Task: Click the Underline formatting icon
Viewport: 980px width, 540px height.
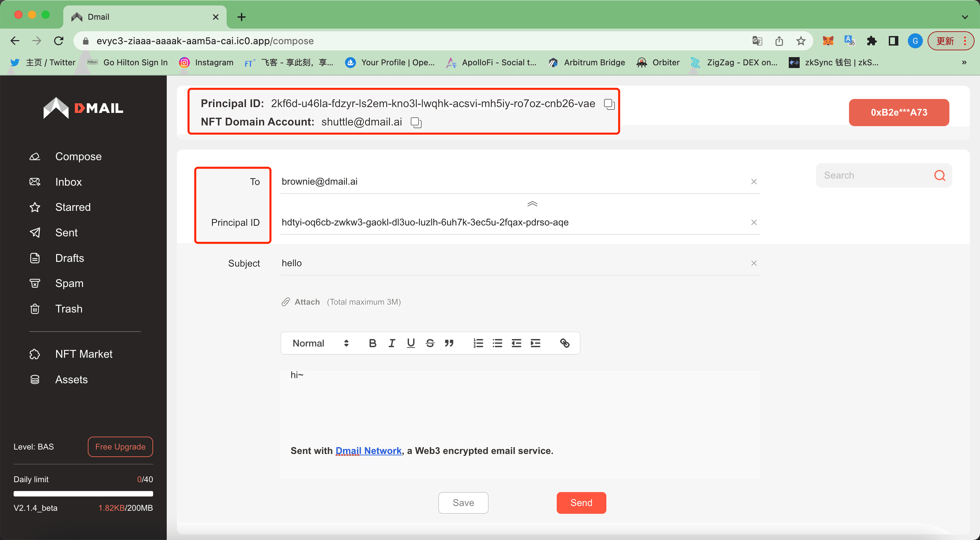Action: click(411, 342)
